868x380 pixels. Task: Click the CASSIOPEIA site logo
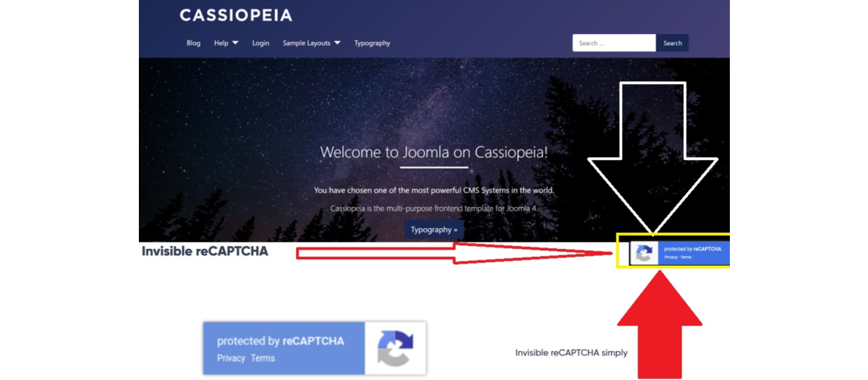point(236,15)
